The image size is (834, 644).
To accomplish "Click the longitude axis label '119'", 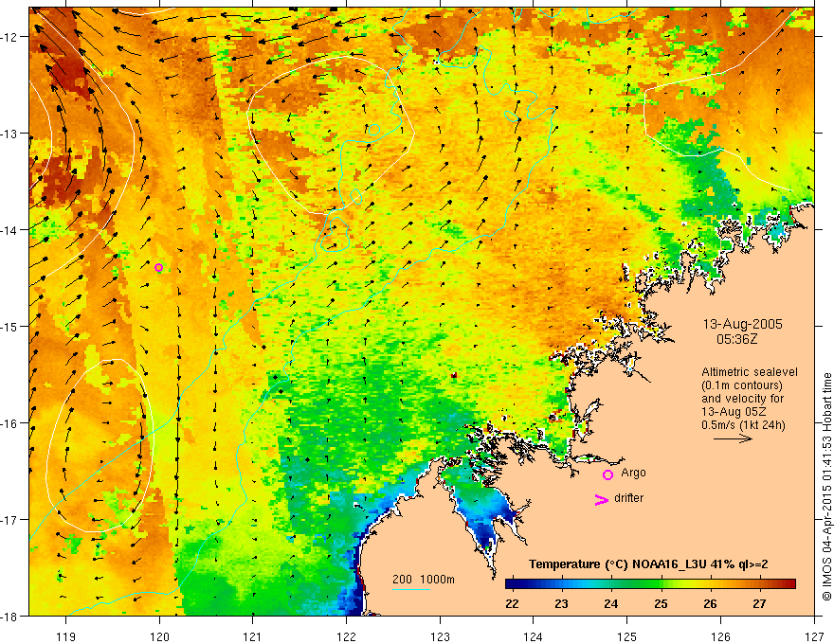I will pyautogui.click(x=66, y=636).
